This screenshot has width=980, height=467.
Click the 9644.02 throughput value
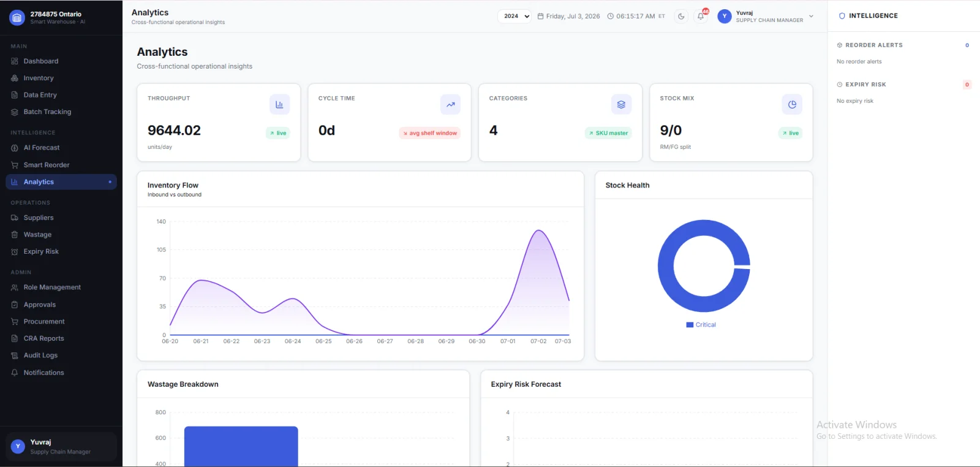click(x=174, y=131)
